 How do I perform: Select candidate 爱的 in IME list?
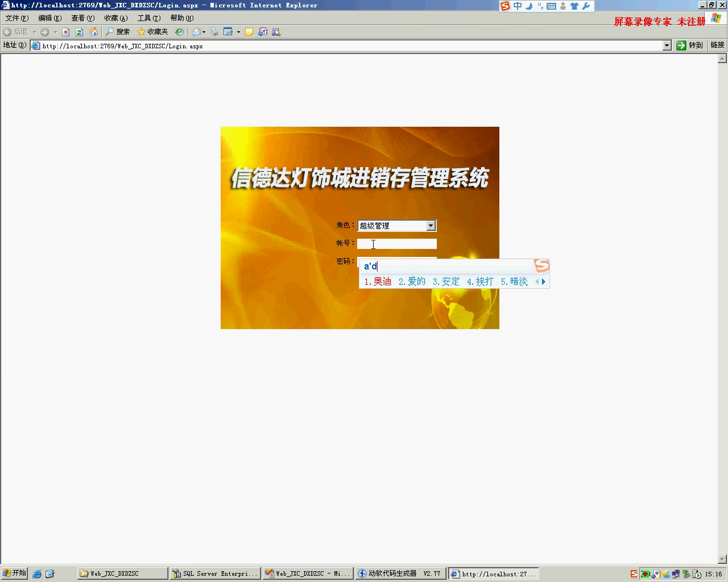click(x=412, y=281)
